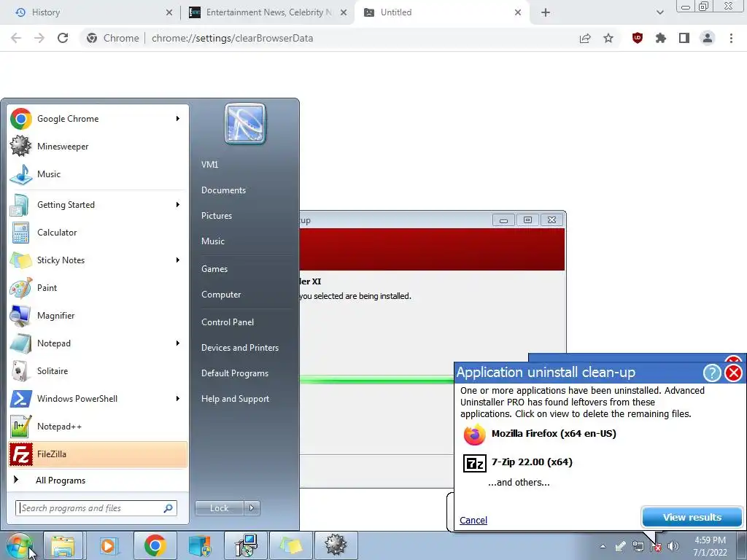Screen dimensions: 747x560
Task: Open the Music program shortcut with note icon
Action: (98, 174)
